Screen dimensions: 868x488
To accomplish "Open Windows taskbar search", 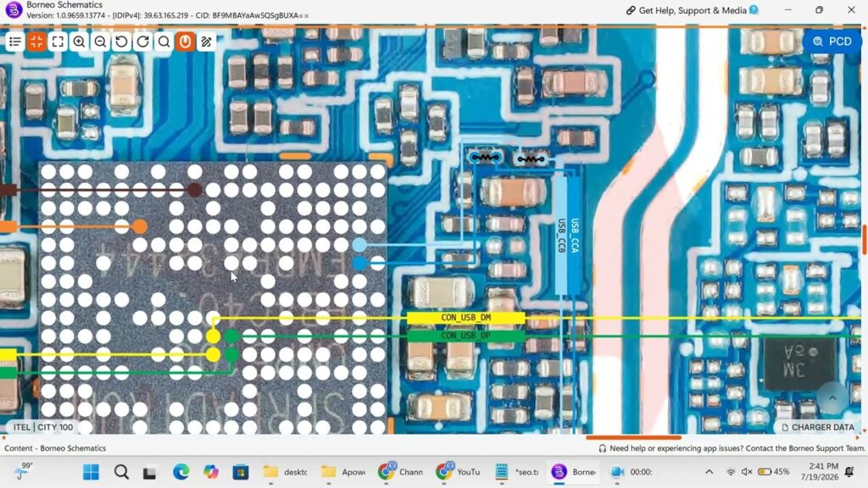I will [x=121, y=472].
